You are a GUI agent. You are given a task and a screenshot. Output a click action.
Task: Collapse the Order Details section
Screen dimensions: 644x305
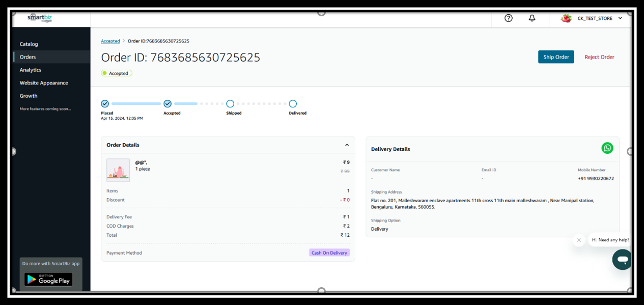click(x=347, y=145)
